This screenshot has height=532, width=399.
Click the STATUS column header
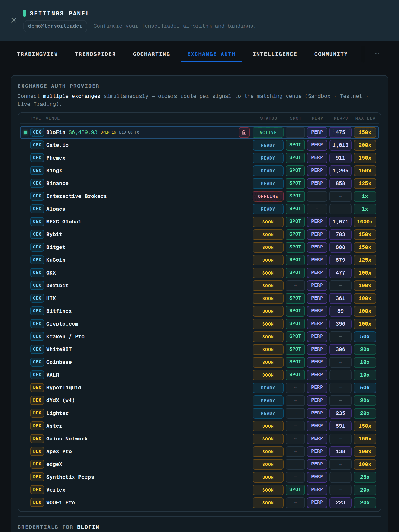click(268, 118)
